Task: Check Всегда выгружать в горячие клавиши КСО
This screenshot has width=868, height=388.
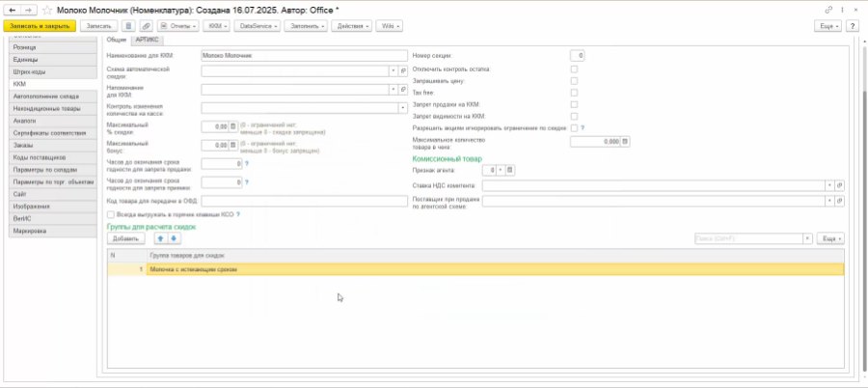Action: pos(111,214)
